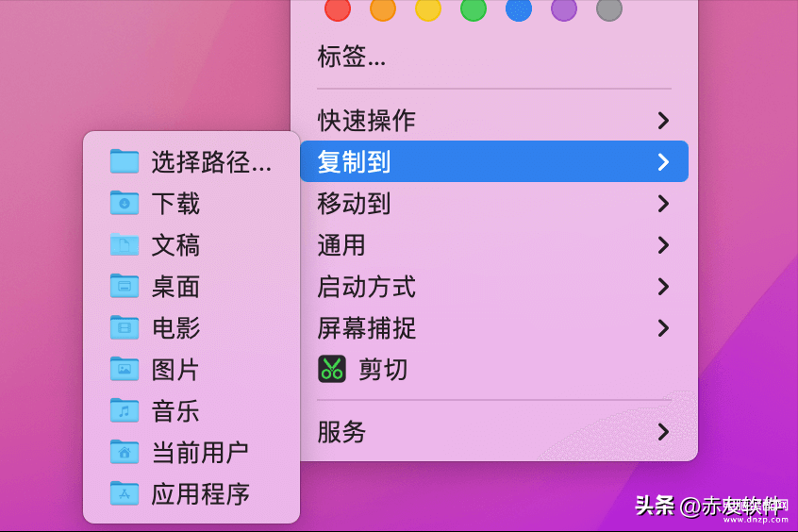Image resolution: width=798 pixels, height=532 pixels.
Task: Click the 文稿 documents folder icon
Action: click(125, 244)
